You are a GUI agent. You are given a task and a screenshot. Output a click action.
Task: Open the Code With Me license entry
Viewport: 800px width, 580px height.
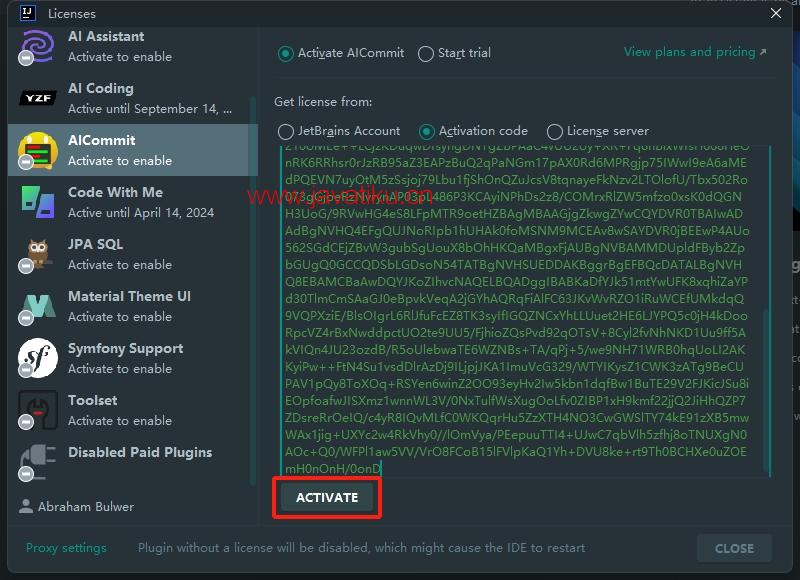coord(133,203)
